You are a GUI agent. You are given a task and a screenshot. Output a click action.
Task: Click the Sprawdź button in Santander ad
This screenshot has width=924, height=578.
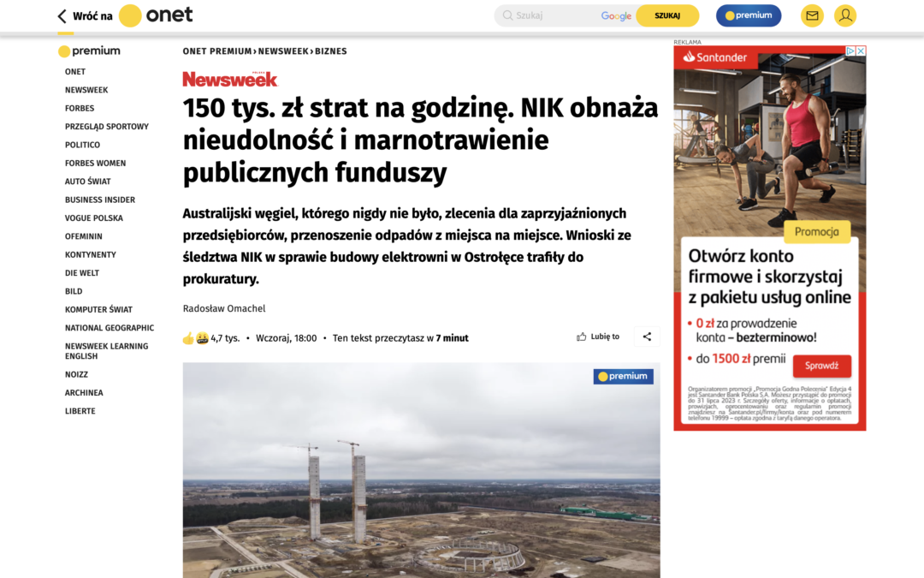click(x=821, y=366)
